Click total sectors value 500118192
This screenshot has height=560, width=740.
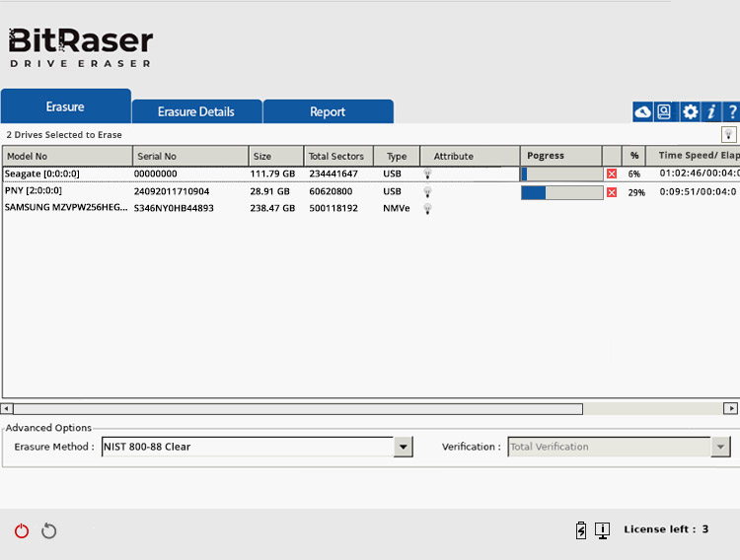click(333, 208)
